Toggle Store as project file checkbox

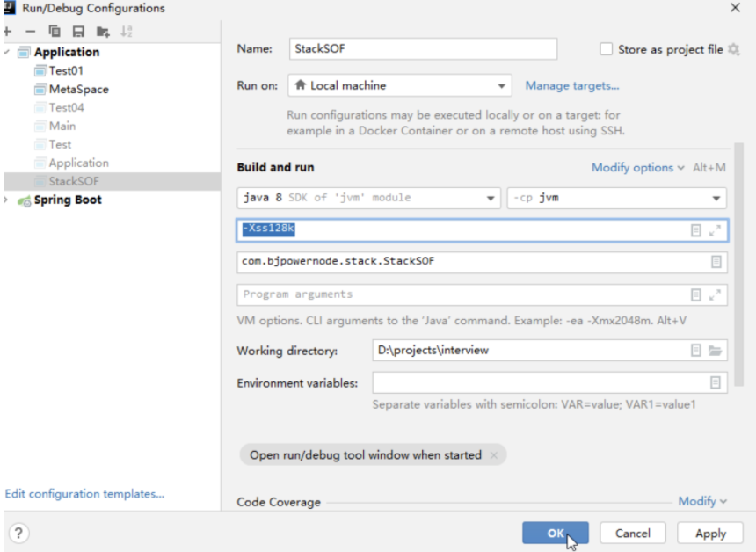coord(606,49)
